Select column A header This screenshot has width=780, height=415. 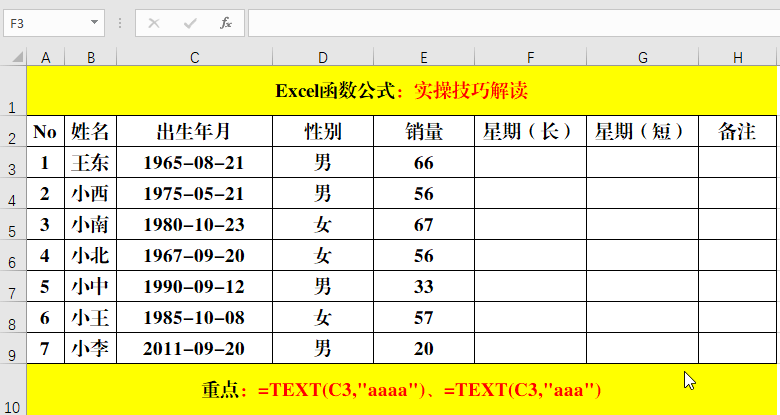[x=46, y=57]
